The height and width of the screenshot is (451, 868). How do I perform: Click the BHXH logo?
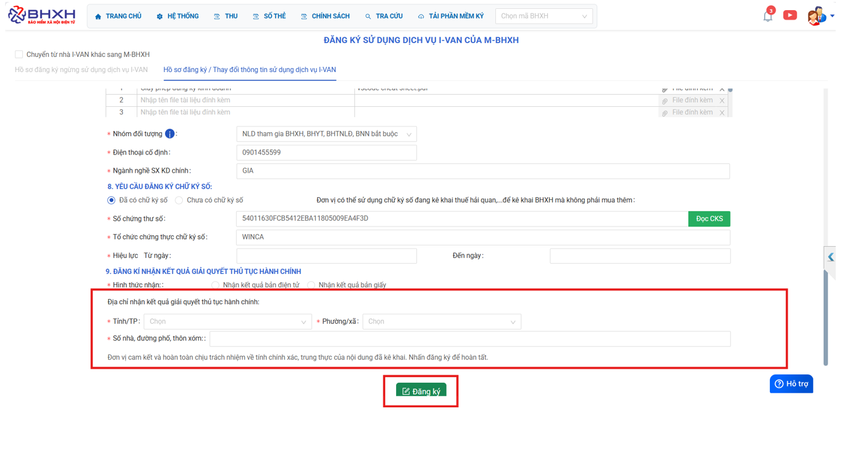[x=42, y=16]
